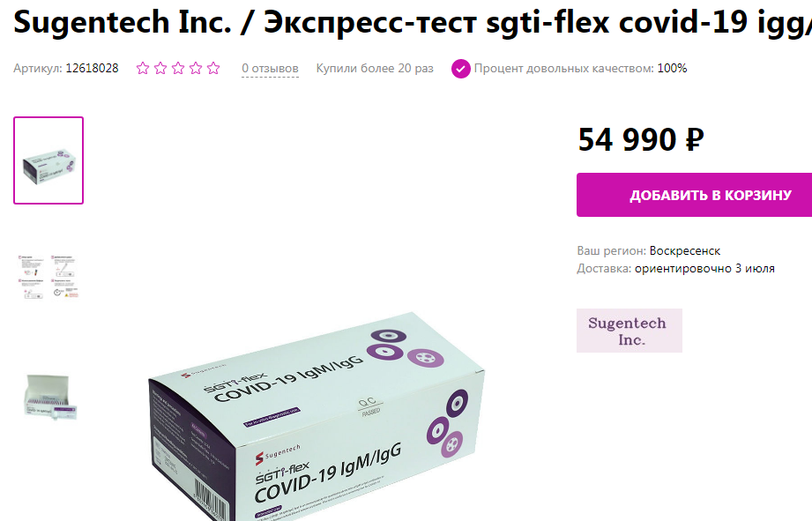Open the Sugentech Inc. brand logo
812x521 pixels.
click(x=629, y=331)
